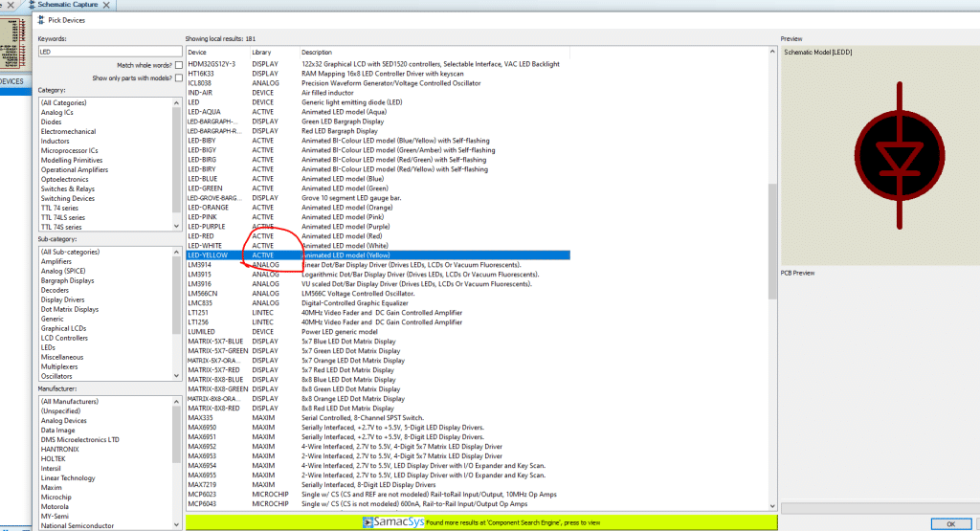Select the generic LED device row
Image resolution: width=980 pixels, height=531 pixels.
pos(378,102)
